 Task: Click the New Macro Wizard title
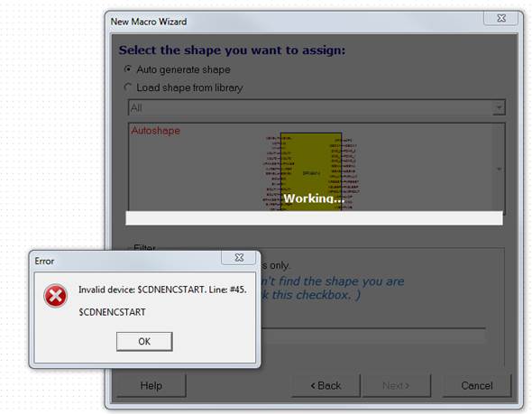click(149, 22)
